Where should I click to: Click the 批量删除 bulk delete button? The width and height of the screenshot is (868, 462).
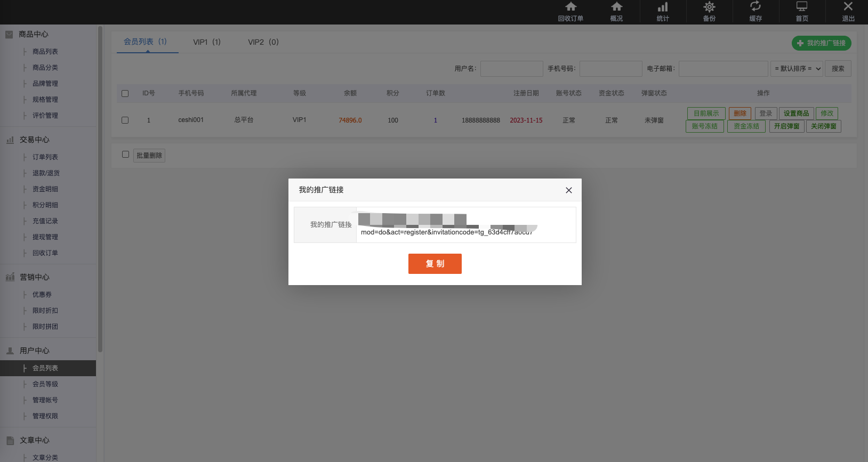coord(149,156)
